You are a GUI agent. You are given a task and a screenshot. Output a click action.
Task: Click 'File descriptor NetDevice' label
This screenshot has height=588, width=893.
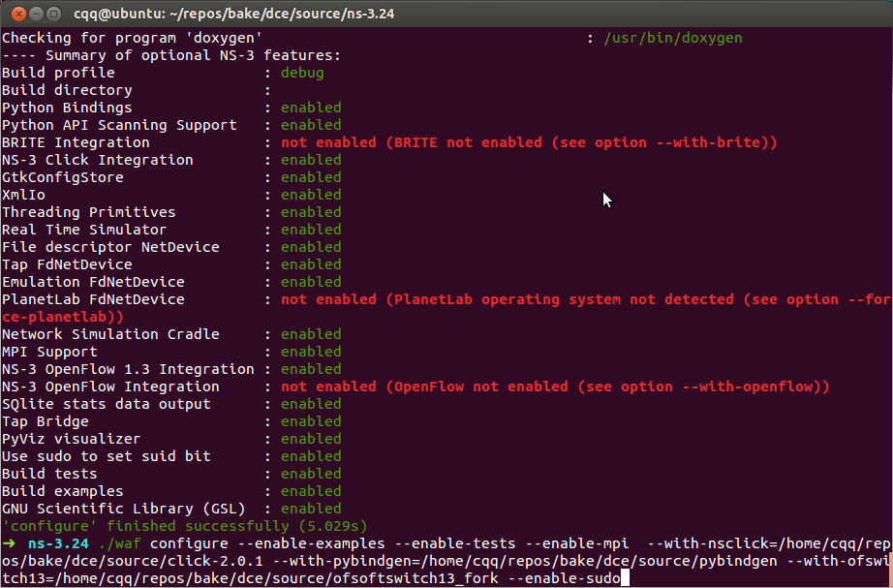[110, 247]
